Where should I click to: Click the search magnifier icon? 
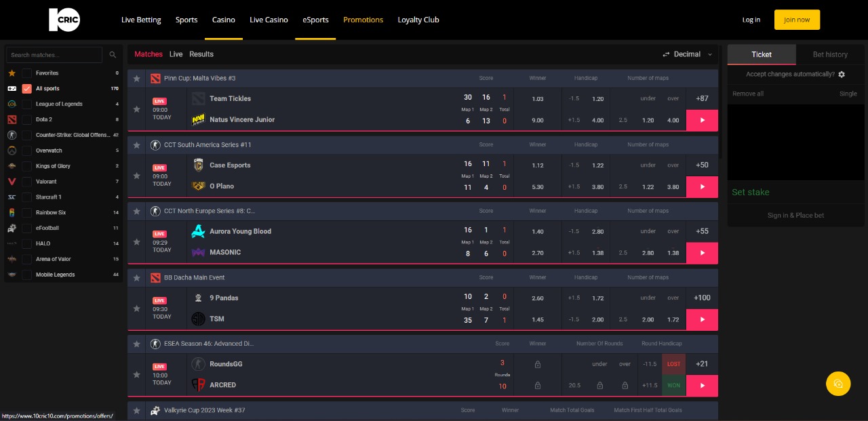coord(113,55)
